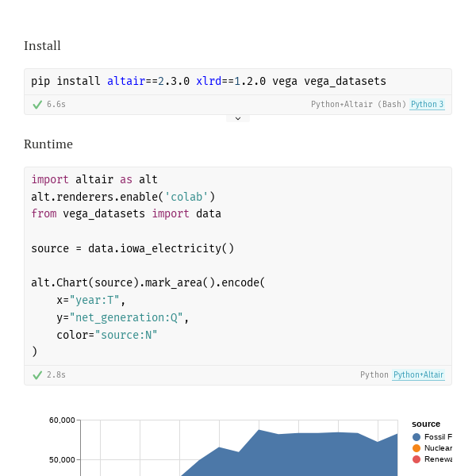The image size is (476, 476).
Task: Click the pip install code line
Action: (x=209, y=82)
